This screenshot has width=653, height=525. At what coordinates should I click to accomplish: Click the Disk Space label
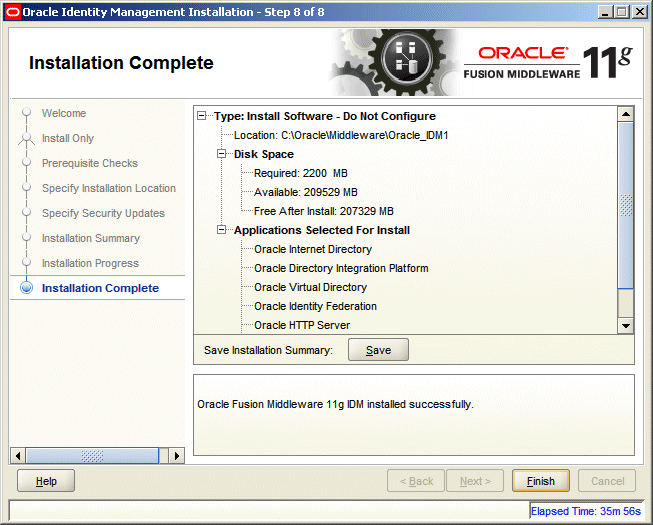(x=264, y=154)
